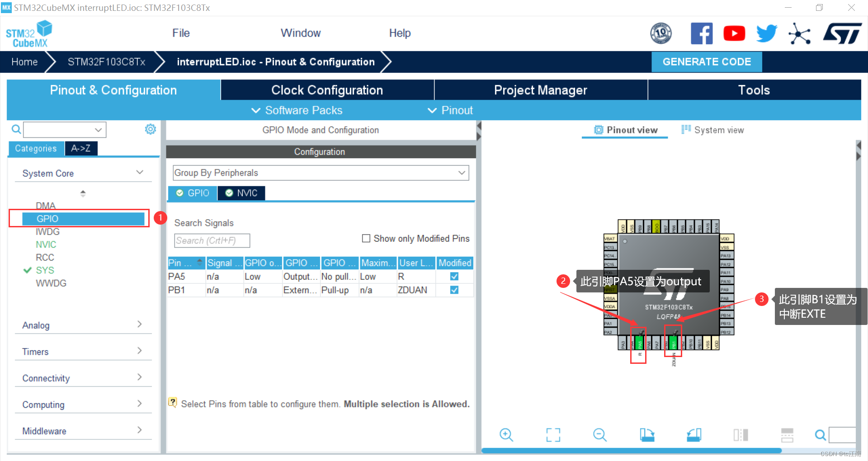Open the Twitter bird icon link
This screenshot has height=461, width=868.
tap(767, 33)
